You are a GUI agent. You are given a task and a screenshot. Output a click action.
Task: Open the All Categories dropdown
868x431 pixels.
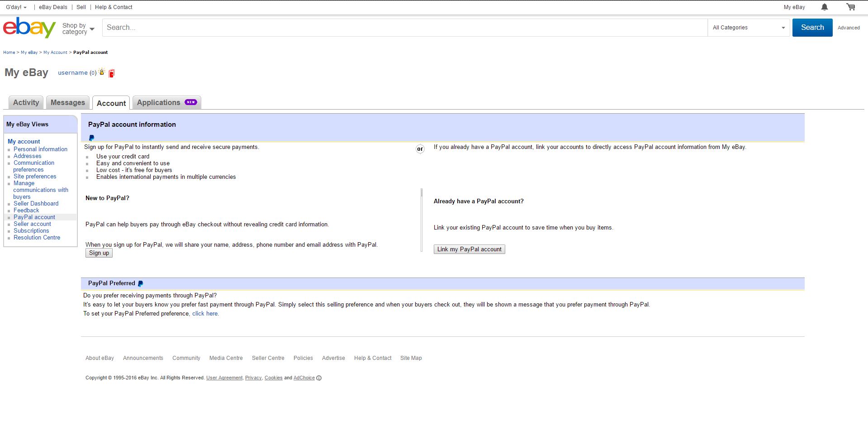(x=749, y=28)
